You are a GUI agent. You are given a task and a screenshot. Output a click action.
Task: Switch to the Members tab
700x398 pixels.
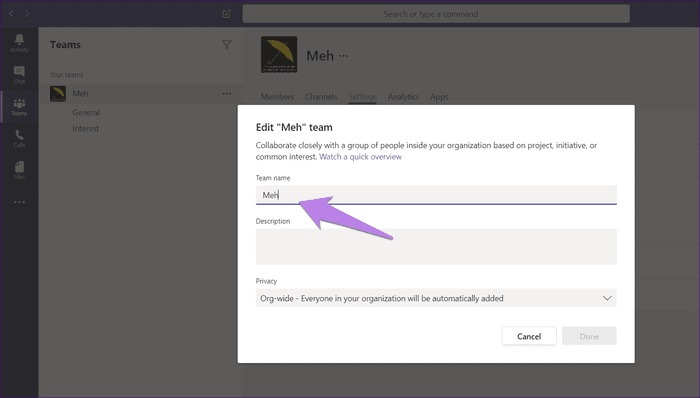coord(277,97)
